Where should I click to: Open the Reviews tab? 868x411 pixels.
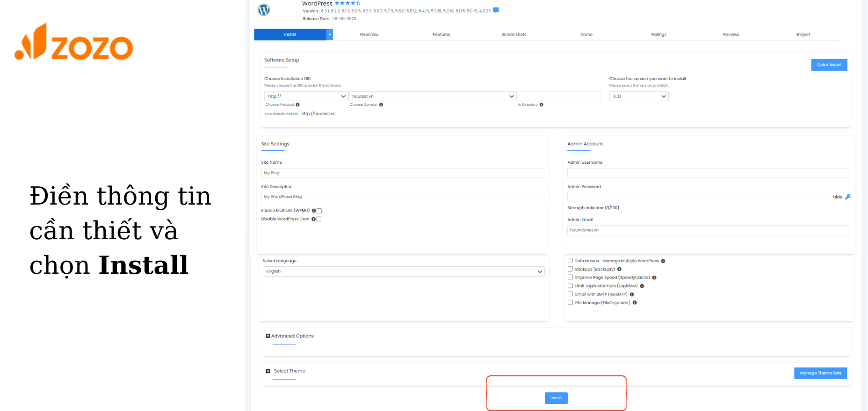(x=731, y=35)
